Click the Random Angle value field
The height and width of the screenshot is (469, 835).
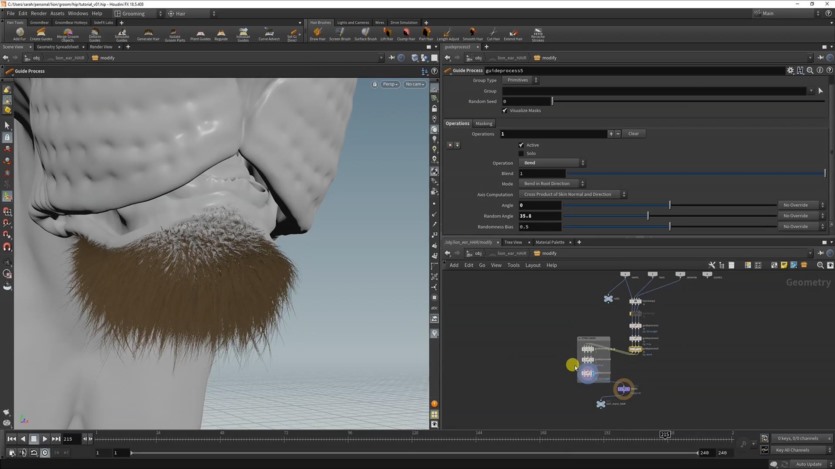click(x=539, y=216)
